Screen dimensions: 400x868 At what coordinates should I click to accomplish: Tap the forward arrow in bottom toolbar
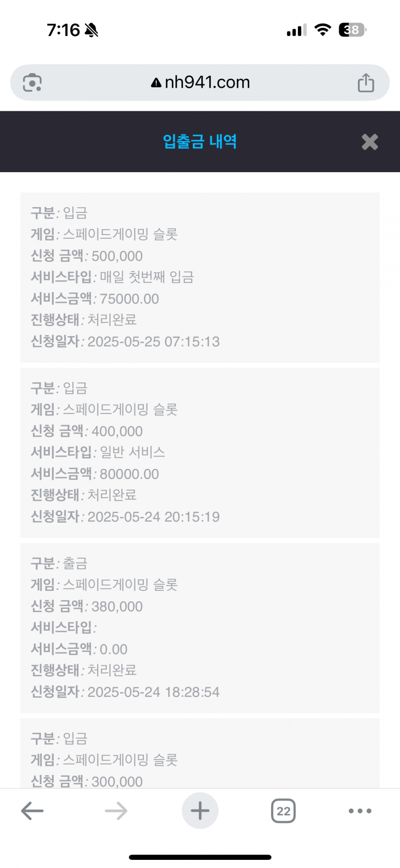[x=116, y=811]
